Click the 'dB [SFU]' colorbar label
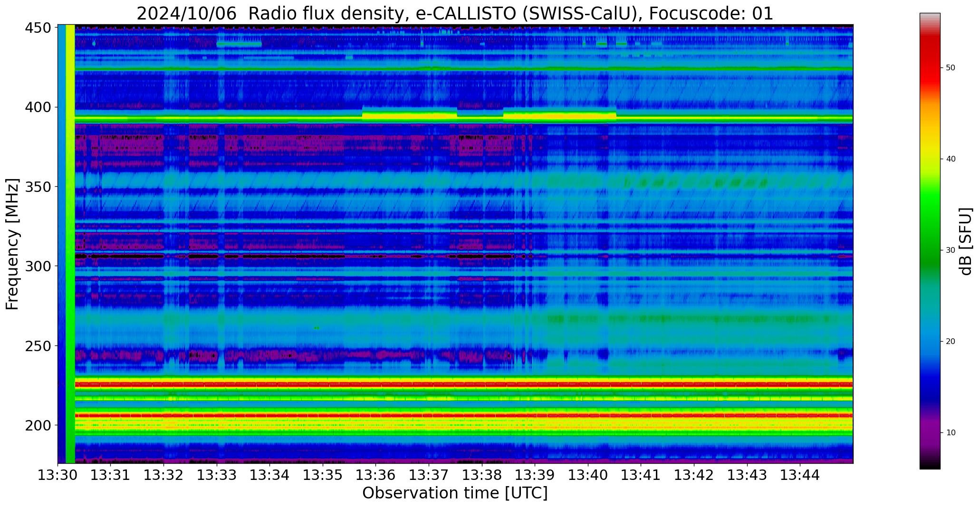The height and width of the screenshot is (507, 980). (965, 241)
